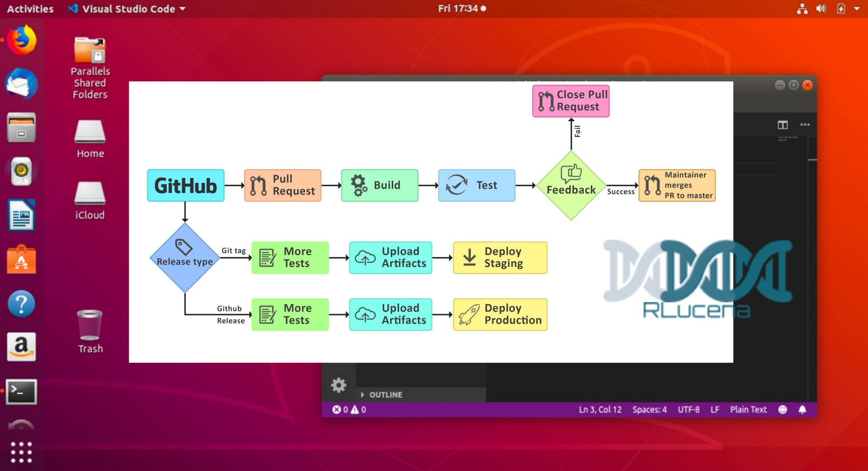Close the VS Code window

(x=807, y=85)
